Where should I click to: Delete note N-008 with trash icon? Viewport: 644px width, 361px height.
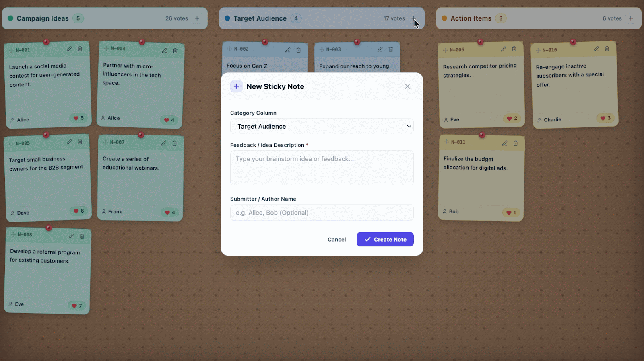click(x=82, y=236)
